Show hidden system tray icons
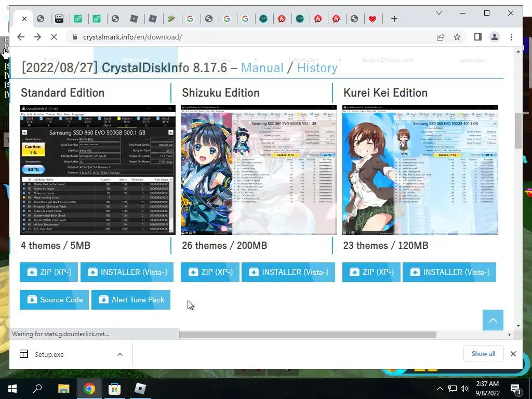Screen dimensions: 532x399 pyautogui.click(x=440, y=389)
